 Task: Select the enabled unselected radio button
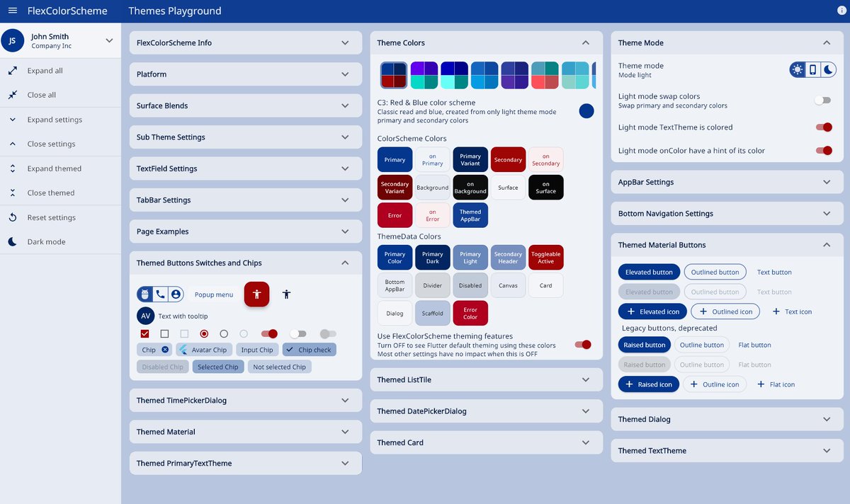224,333
